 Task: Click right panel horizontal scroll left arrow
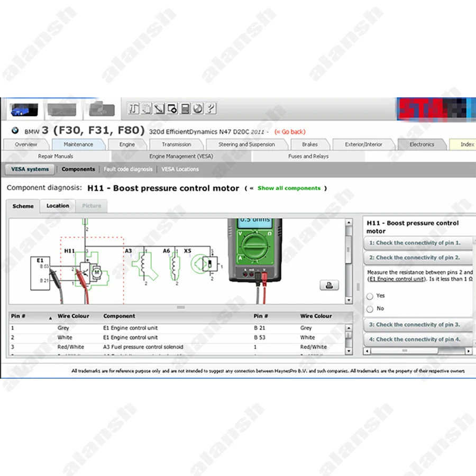point(367,351)
